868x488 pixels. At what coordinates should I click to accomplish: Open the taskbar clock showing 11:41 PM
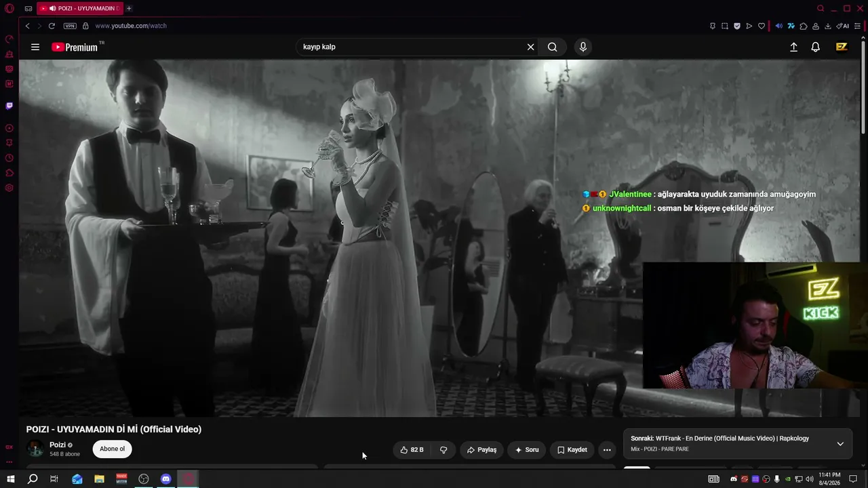point(829,479)
